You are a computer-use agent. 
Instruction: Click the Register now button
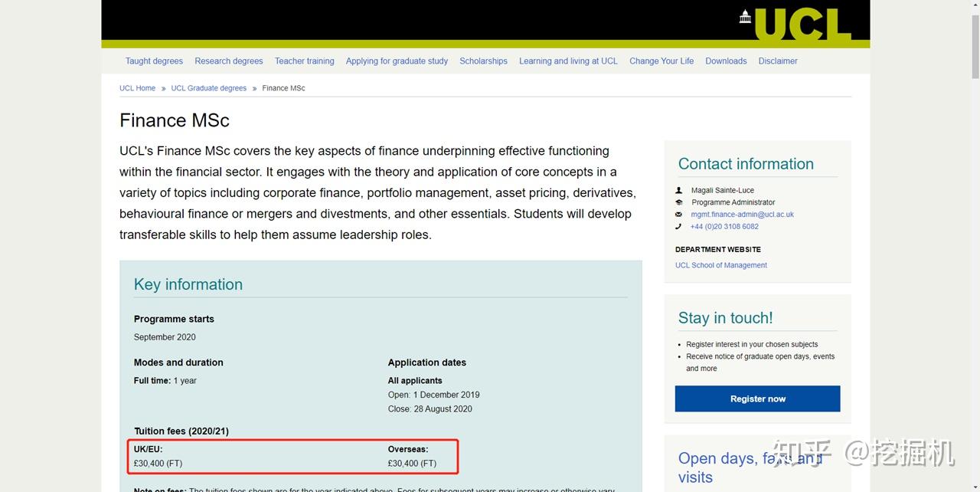click(757, 399)
